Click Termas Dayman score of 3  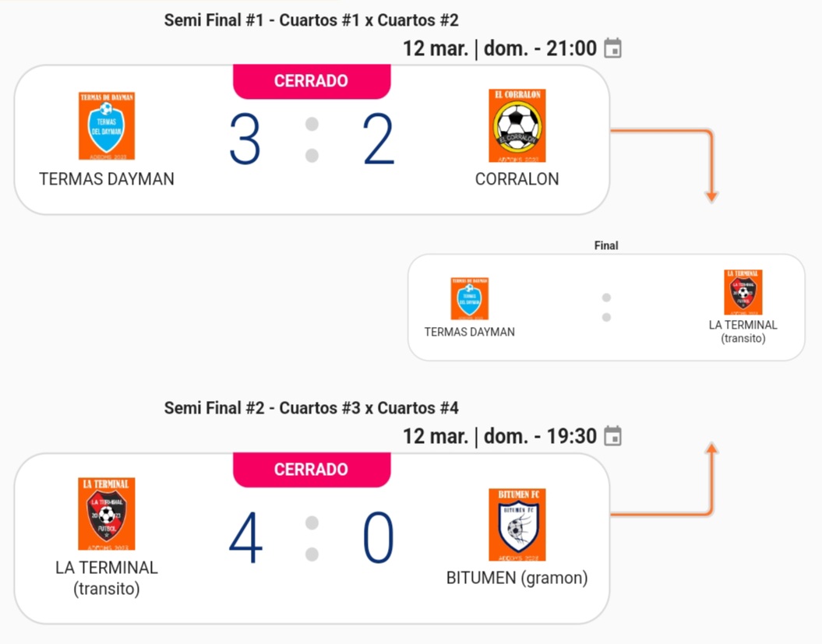(x=245, y=140)
